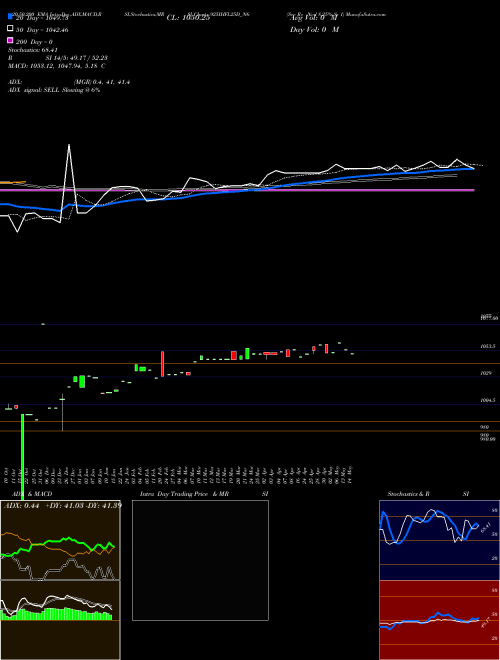
Task: Click the 'Stochastics & RSI' panel title
Action: point(428,494)
